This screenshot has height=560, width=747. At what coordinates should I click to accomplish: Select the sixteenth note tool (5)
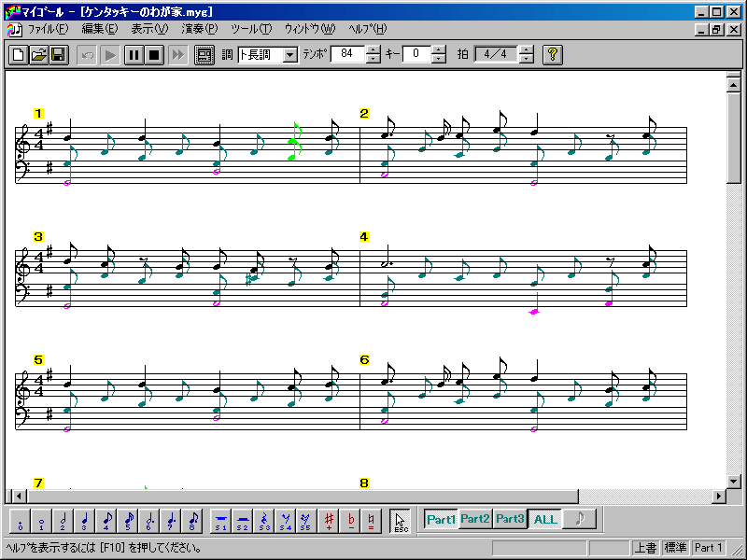(128, 521)
